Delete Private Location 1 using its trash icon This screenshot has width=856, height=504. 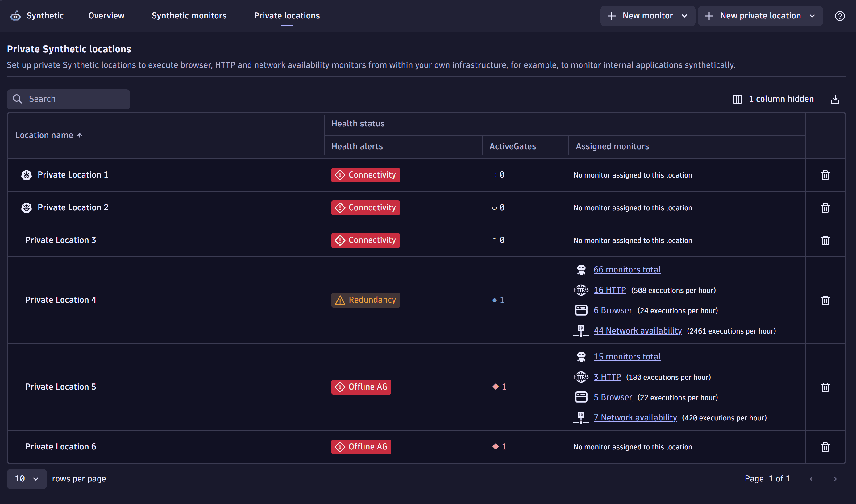point(825,175)
